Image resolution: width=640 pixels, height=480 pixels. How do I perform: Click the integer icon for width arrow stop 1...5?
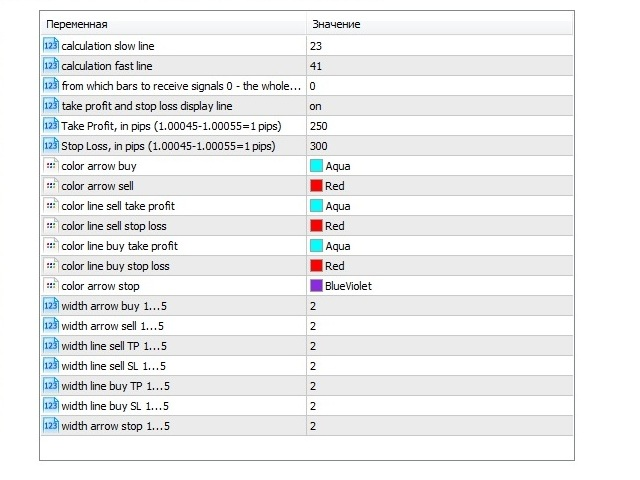[51, 425]
